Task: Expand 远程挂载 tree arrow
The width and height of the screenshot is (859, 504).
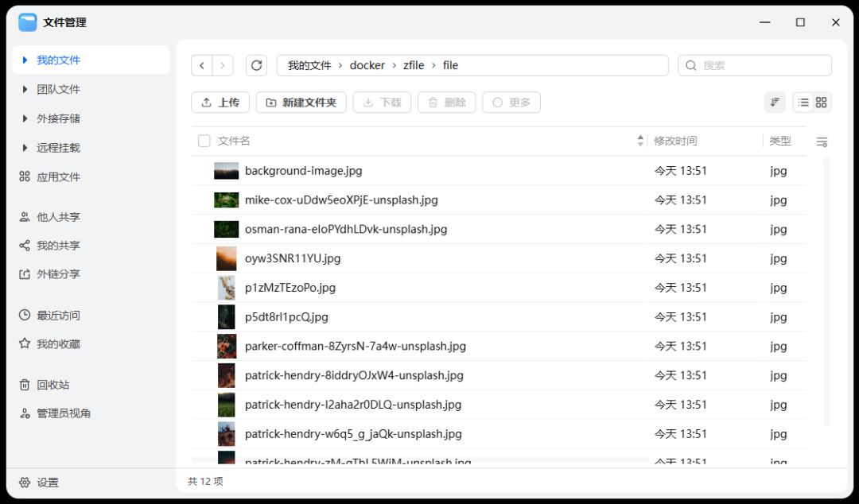Action: coord(25,148)
